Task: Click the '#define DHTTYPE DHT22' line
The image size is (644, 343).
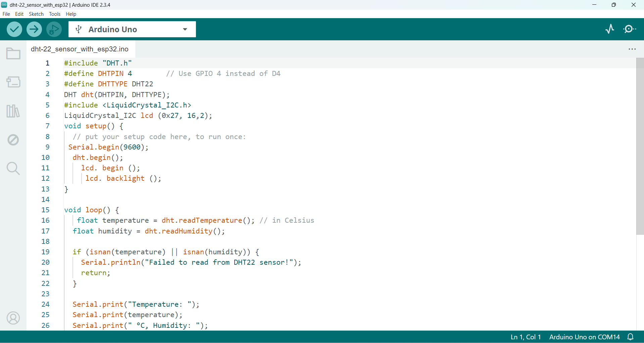Action: (108, 84)
